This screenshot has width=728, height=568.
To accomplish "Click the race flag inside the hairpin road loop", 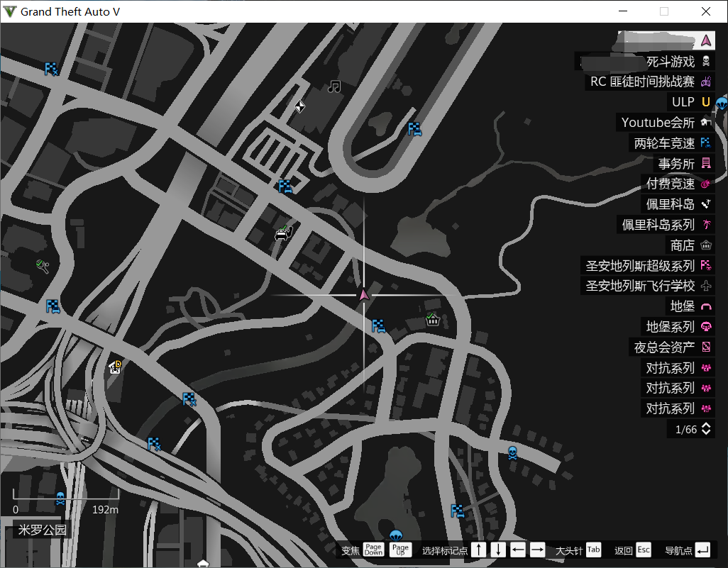I will point(414,128).
